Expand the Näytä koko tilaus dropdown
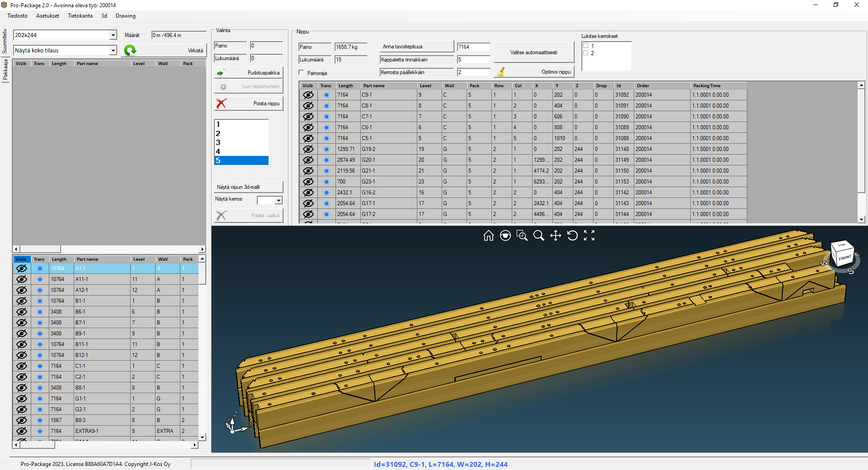Viewport: 868px width, 470px height. pos(113,51)
